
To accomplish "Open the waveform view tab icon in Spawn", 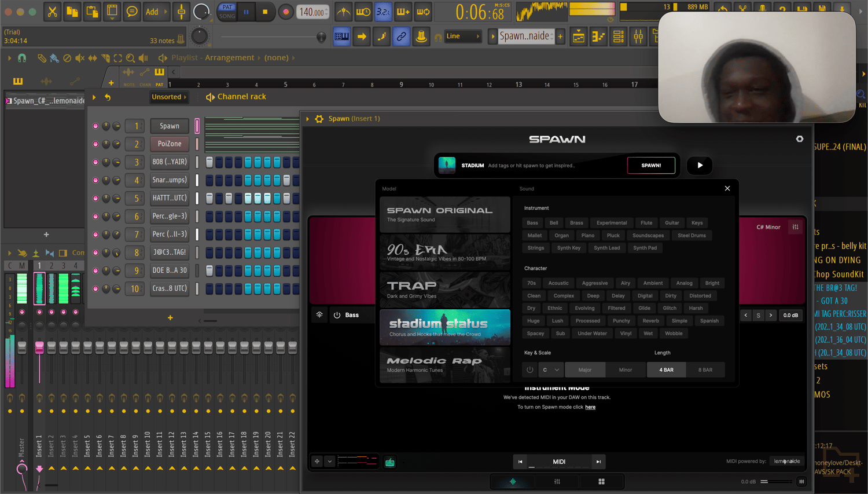I will coord(513,481).
